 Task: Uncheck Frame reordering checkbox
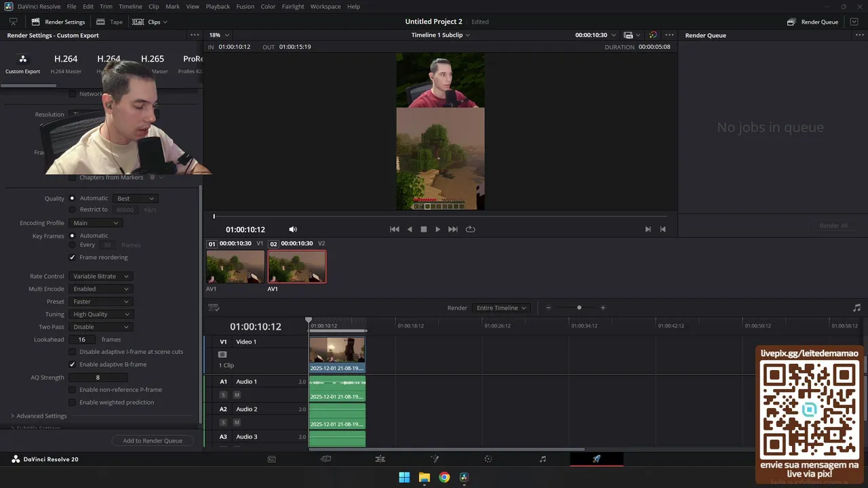pyautogui.click(x=72, y=258)
